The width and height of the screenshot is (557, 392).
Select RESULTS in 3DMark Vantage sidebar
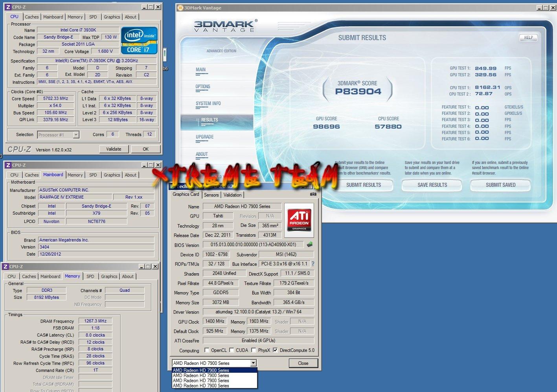pyautogui.click(x=217, y=122)
